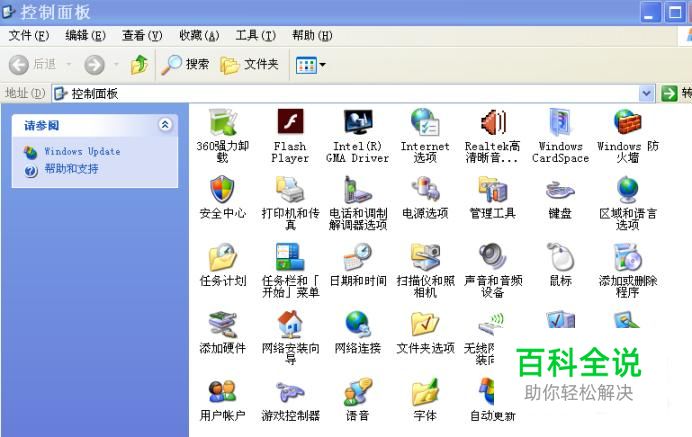Toggle the 文件夹 pane button
This screenshot has width=692, height=437.
249,65
